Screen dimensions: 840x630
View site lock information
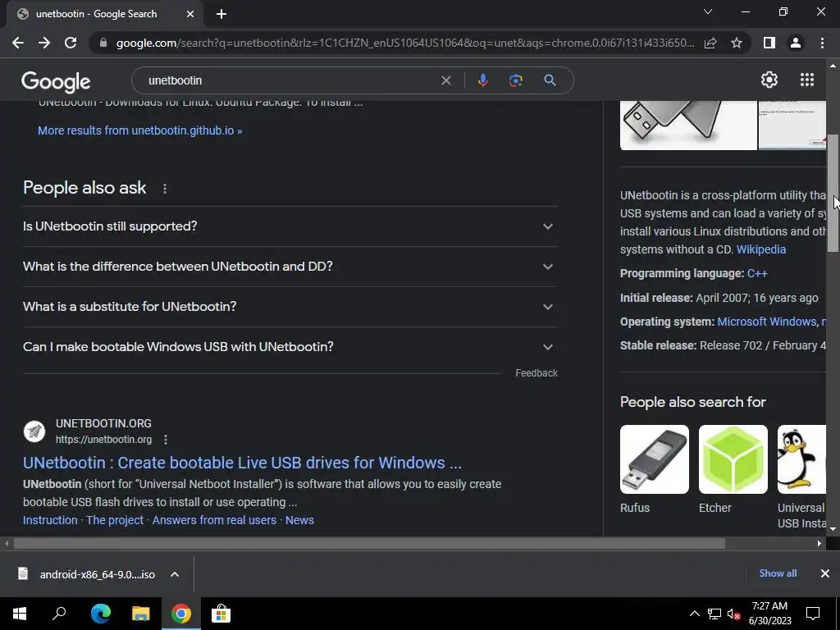(103, 43)
